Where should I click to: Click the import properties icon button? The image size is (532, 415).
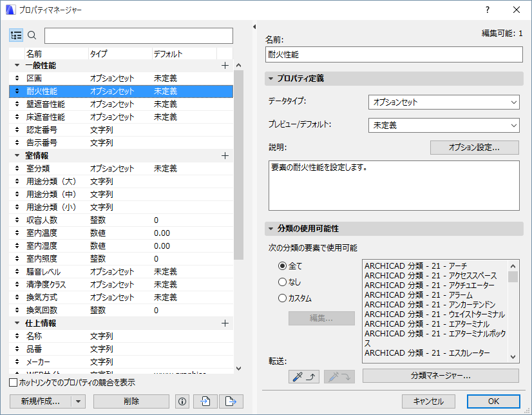[205, 401]
